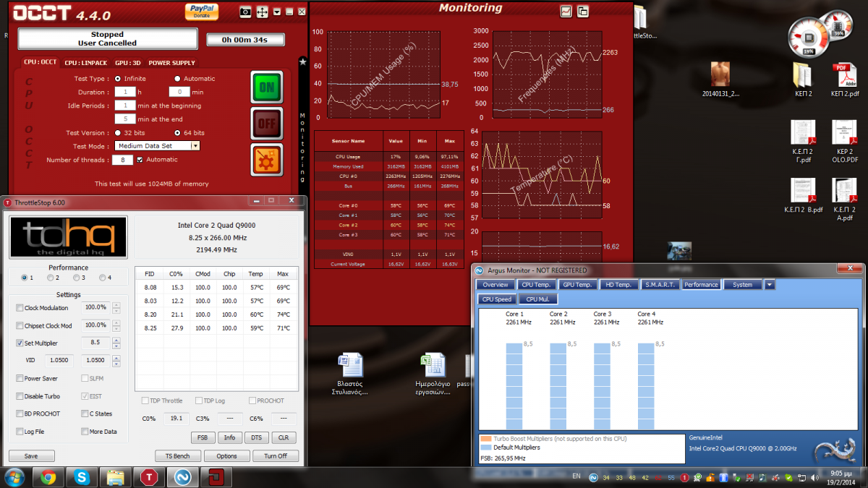868x488 pixels.
Task: Select Performance profile 2
Action: tap(50, 278)
